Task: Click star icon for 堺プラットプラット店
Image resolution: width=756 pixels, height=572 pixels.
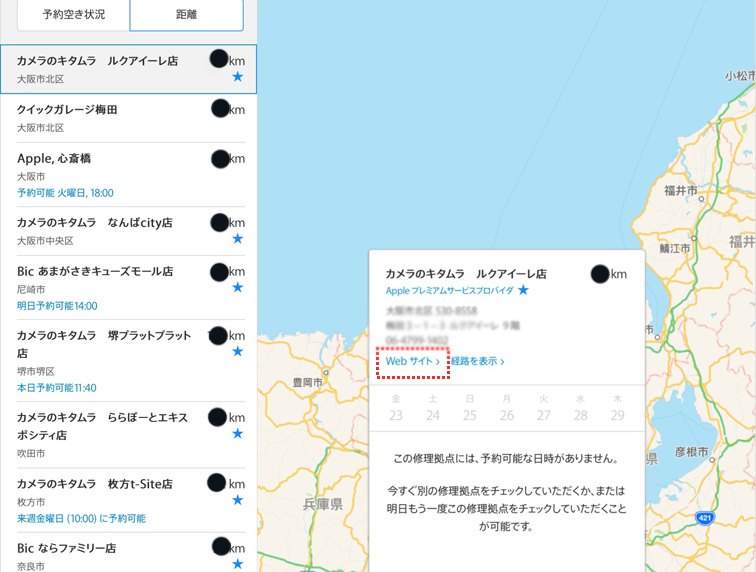Action: [x=238, y=352]
